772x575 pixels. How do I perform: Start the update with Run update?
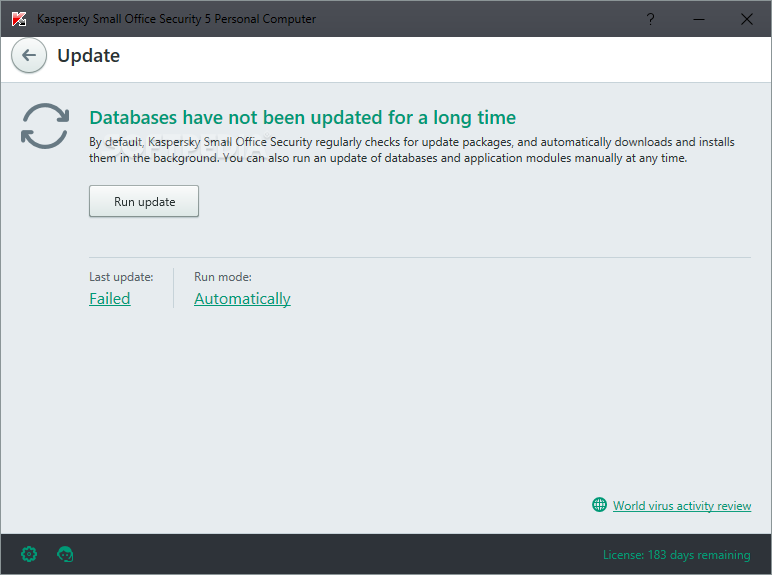(144, 201)
